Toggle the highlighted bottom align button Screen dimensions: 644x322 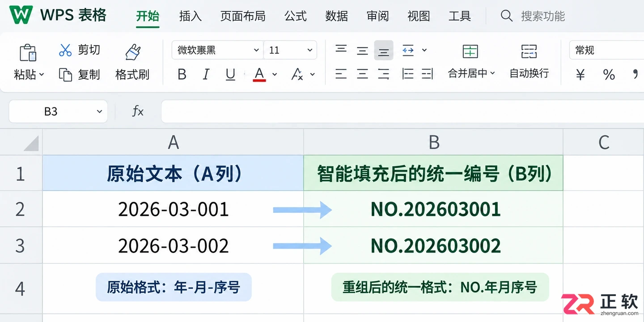click(x=384, y=51)
